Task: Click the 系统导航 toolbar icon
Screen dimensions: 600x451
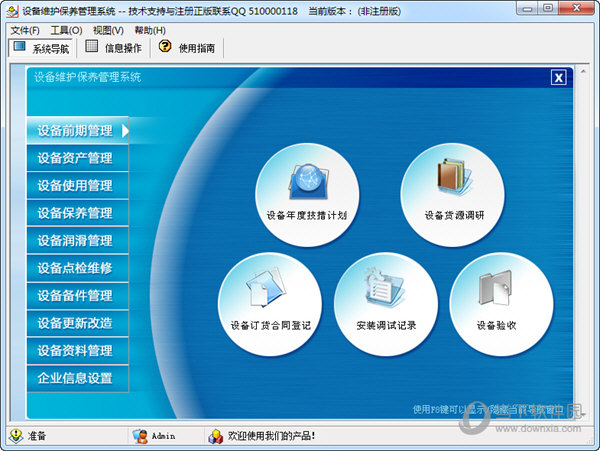Action: (19, 47)
